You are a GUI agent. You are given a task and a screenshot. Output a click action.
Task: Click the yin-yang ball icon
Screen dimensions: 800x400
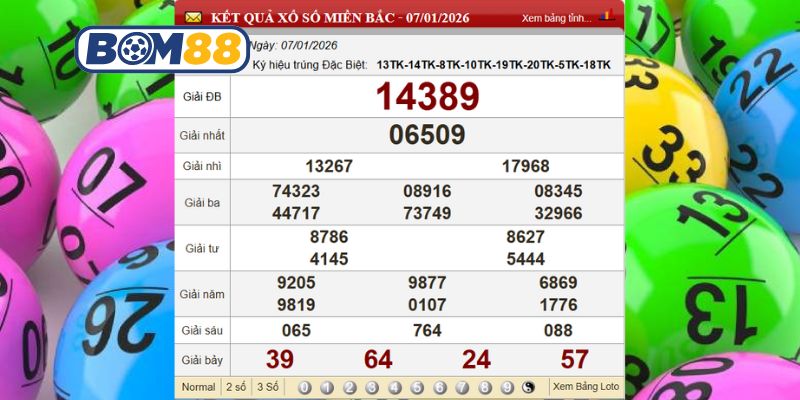coord(528,387)
